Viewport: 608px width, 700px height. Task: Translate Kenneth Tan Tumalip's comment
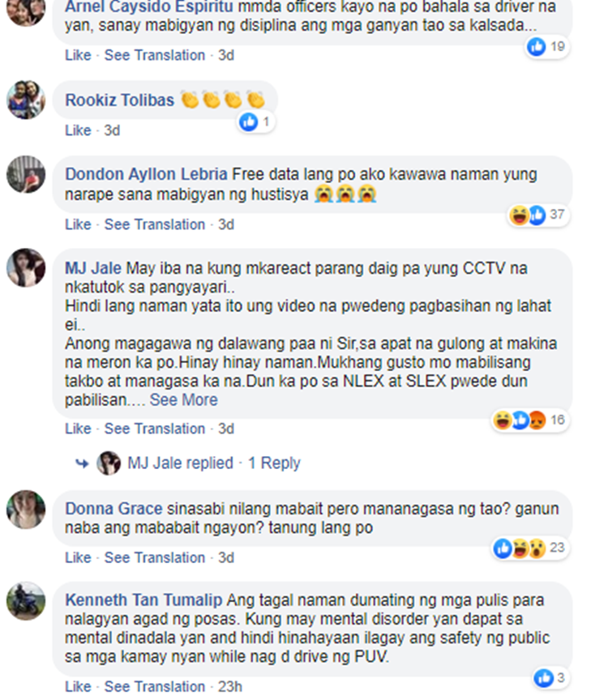click(x=155, y=686)
